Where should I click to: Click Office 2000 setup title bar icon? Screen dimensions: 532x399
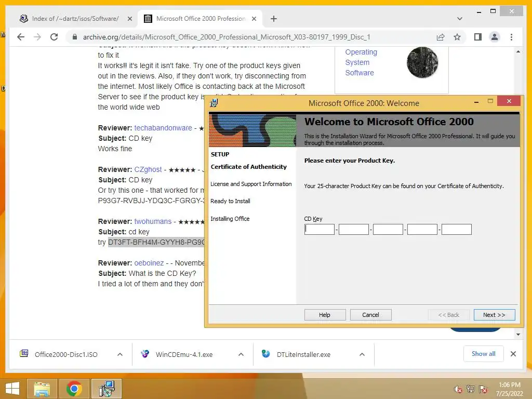click(214, 103)
